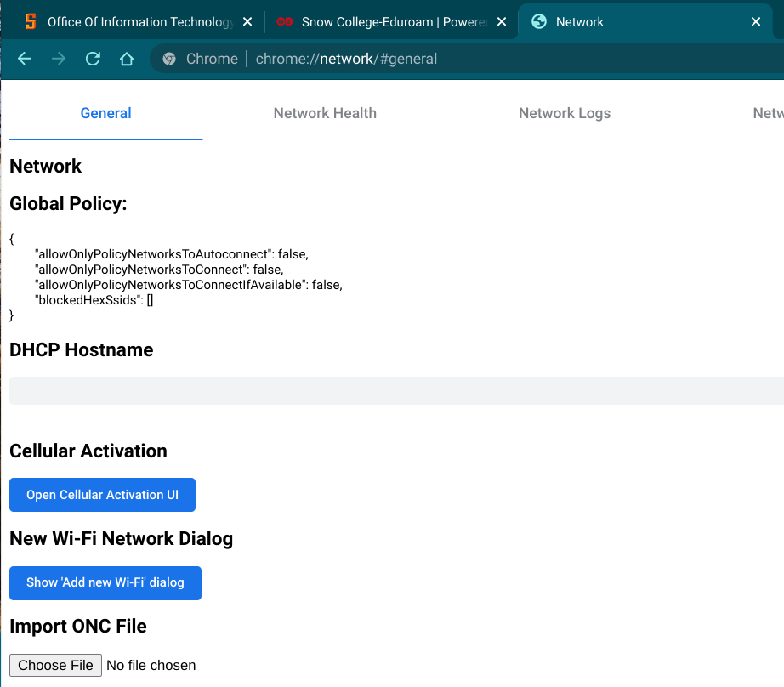Switch to the Network Logs tab
Viewport: 784px width, 687px height.
565,113
